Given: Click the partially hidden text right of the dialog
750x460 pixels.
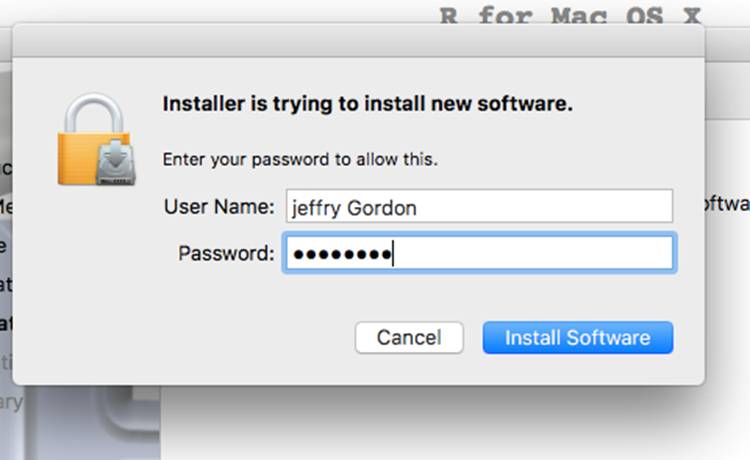Looking at the screenshot, I should tap(727, 202).
